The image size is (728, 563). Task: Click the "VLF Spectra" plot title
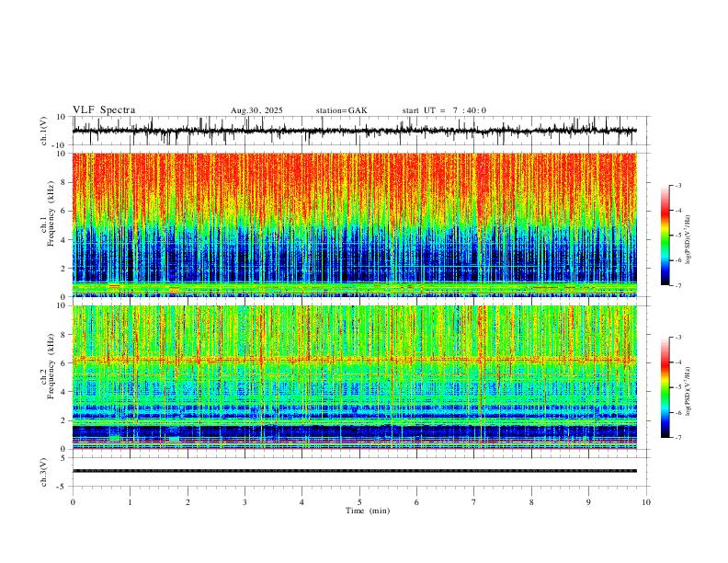pyautogui.click(x=104, y=110)
